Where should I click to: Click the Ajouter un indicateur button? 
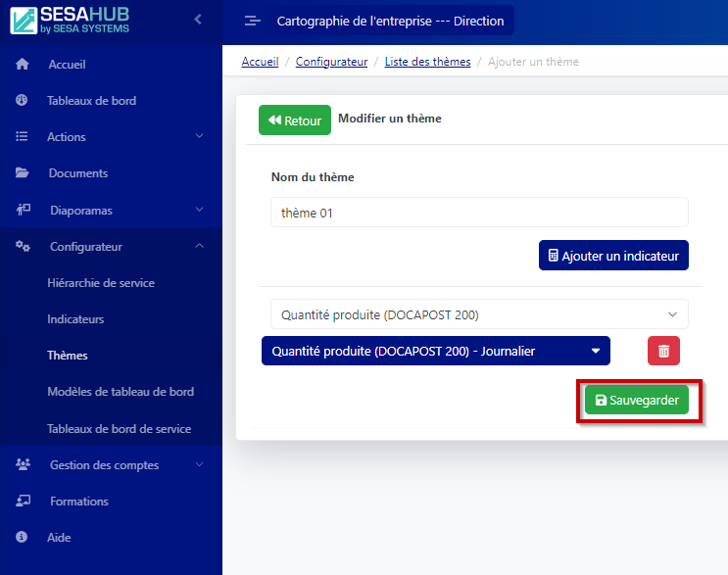(x=613, y=256)
